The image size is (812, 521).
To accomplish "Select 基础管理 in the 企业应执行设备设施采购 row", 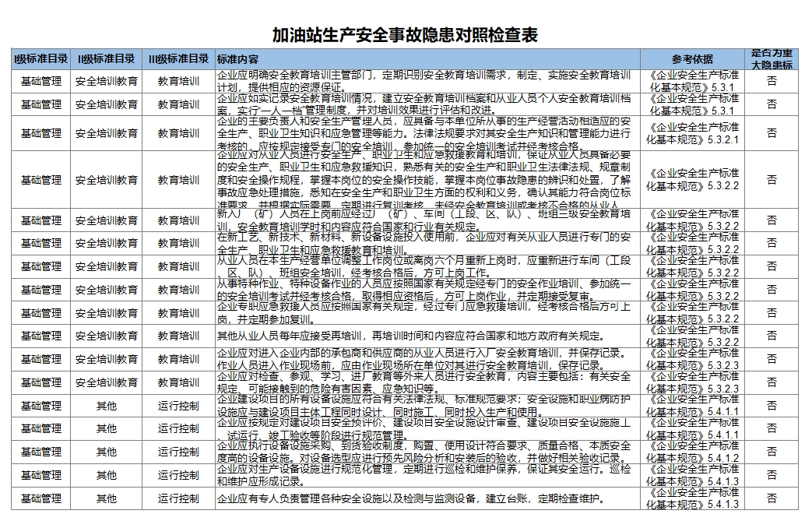I will click(x=41, y=452).
